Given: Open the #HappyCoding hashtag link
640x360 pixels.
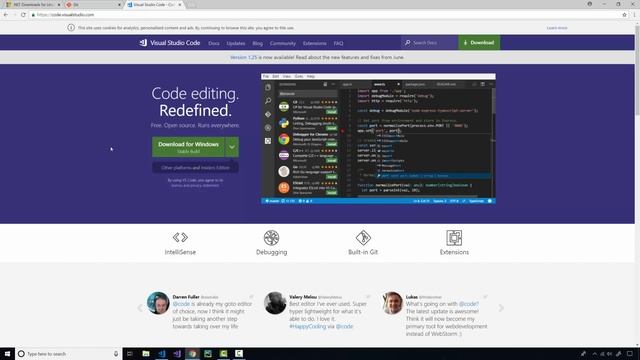Looking at the screenshot, I should [307, 327].
